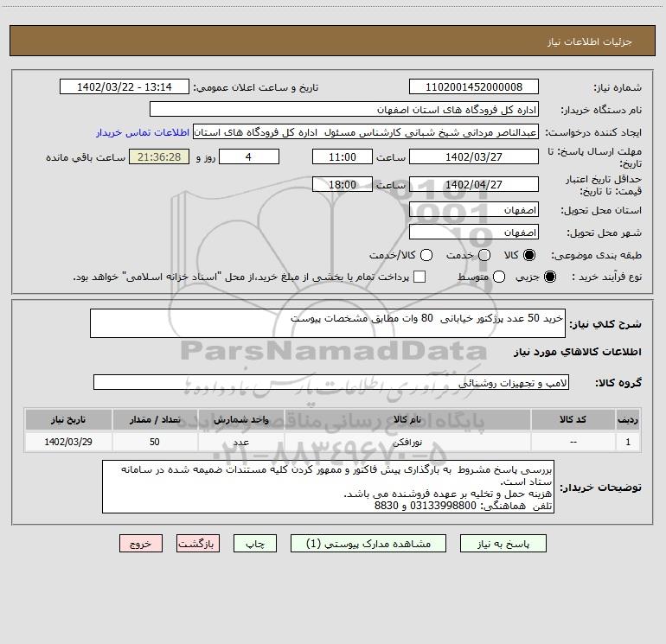Click the پاسخ به نیاز button
Screen dimensions: 666x644
(x=503, y=544)
